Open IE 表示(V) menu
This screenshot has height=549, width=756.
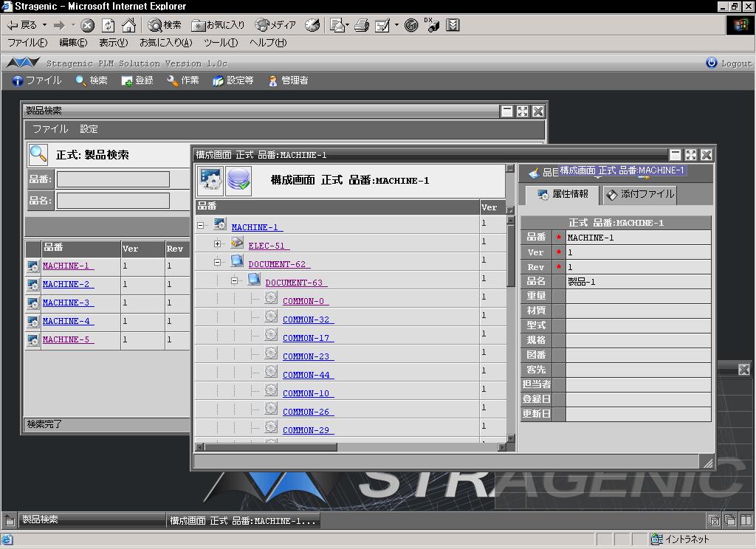tap(113, 43)
